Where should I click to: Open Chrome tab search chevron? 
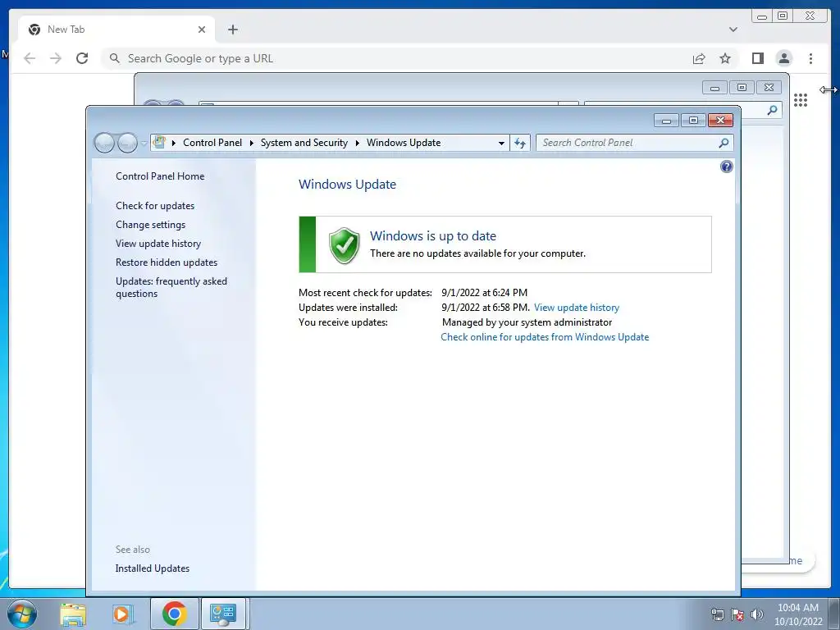733,30
